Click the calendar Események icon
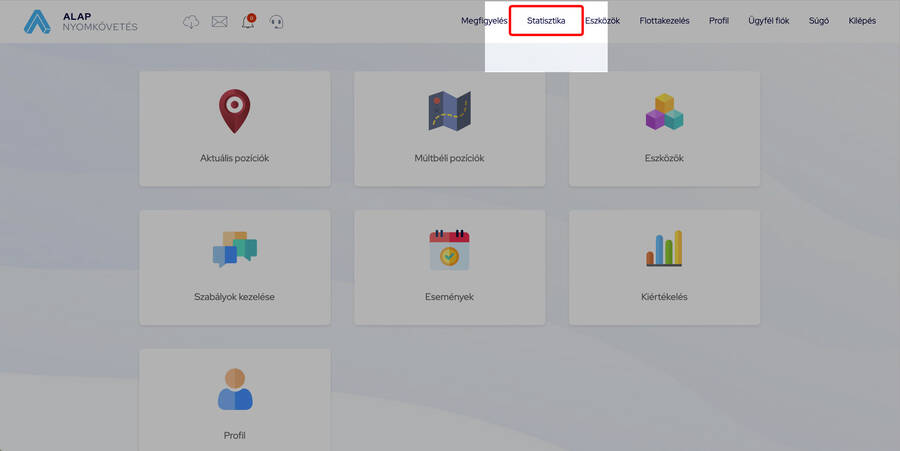 pos(449,250)
